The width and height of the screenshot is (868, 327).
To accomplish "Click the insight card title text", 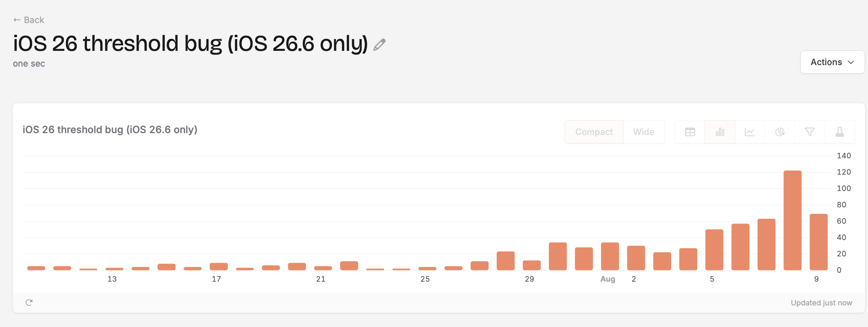I will pos(110,130).
